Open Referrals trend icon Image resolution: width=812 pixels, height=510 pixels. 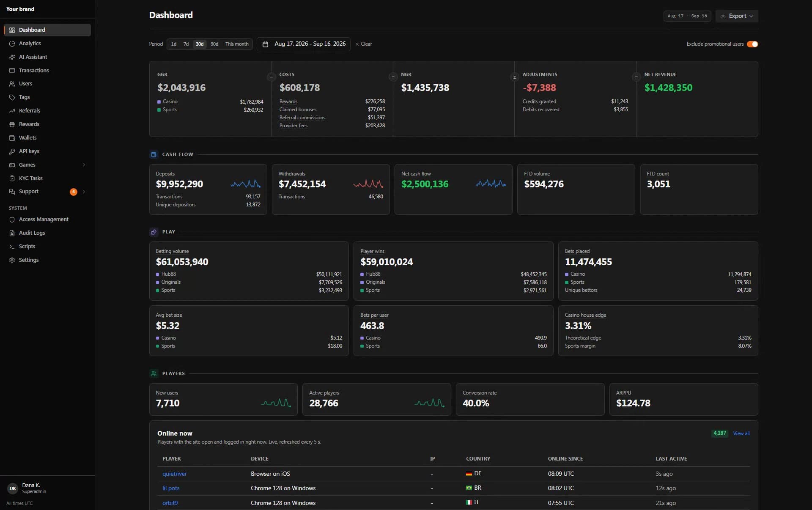tap(12, 111)
